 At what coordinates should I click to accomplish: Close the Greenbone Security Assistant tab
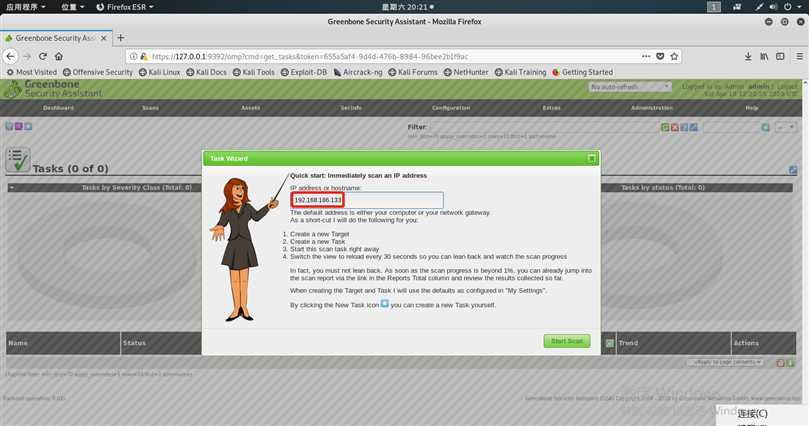point(104,38)
